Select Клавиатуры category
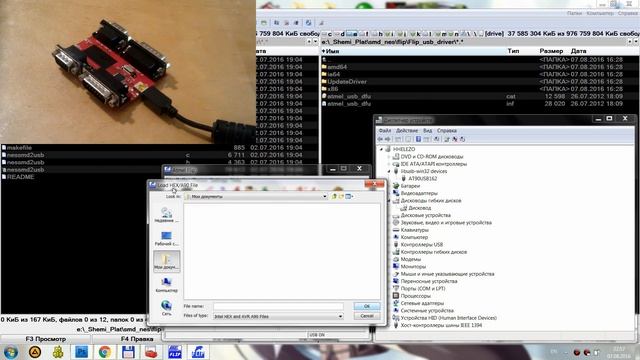Screen dimensions: 640x360 pyautogui.click(x=414, y=230)
